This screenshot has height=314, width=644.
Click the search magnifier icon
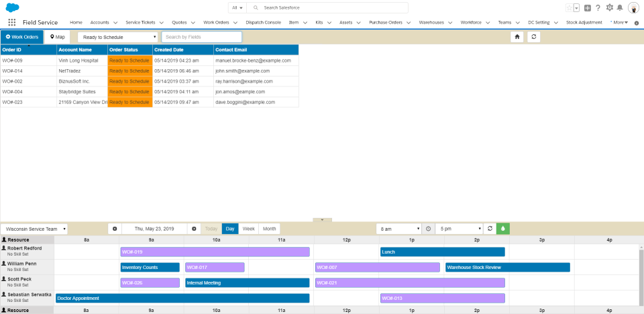(256, 8)
